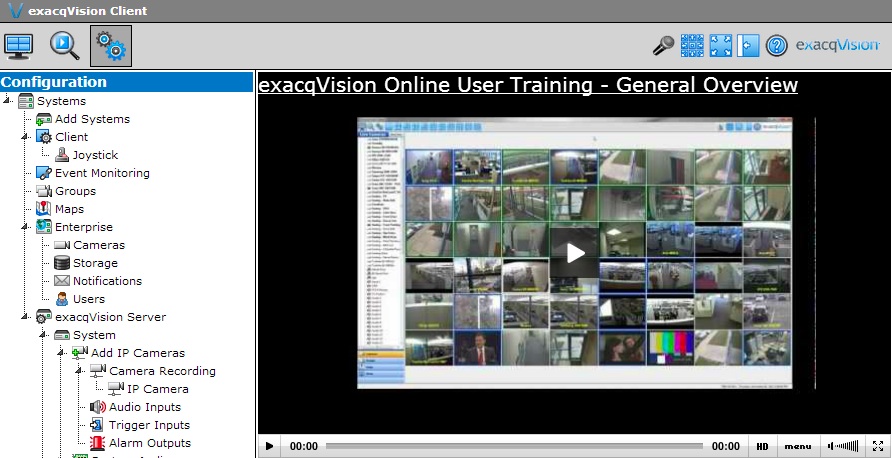Screen dimensions: 892x458
Task: Collapse the Systems tree node
Action: pyautogui.click(x=8, y=101)
